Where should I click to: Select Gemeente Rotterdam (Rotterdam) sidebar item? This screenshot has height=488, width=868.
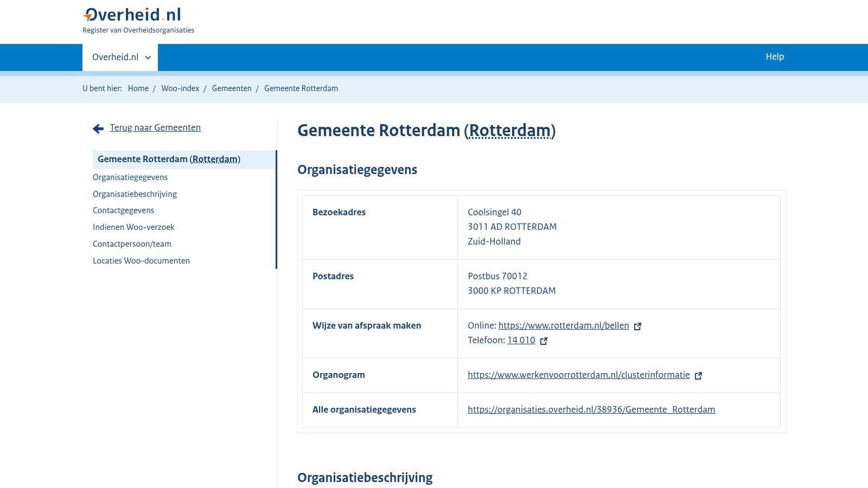tap(184, 159)
